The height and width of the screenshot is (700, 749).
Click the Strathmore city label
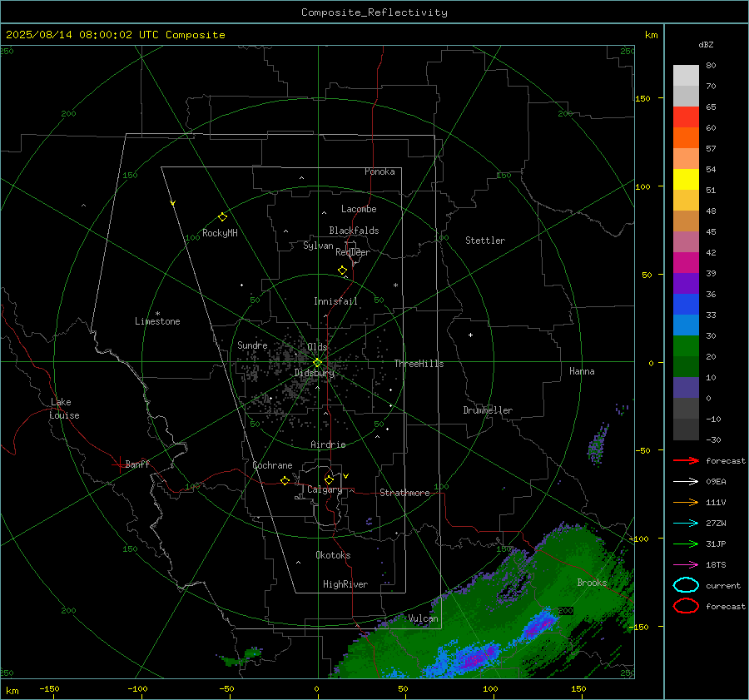pyautogui.click(x=404, y=493)
